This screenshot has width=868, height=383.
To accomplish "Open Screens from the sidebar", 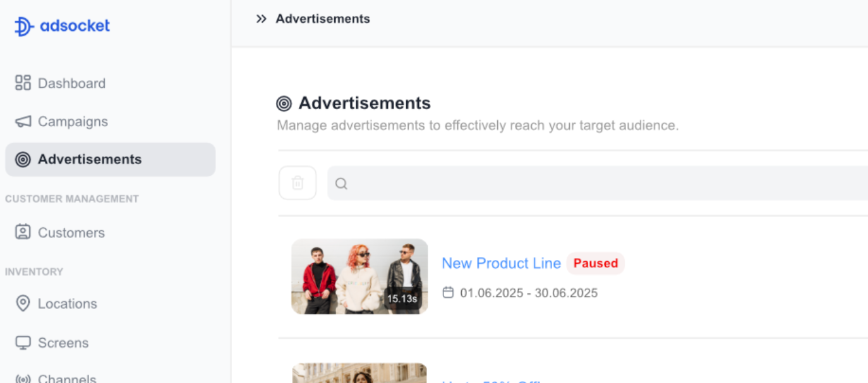I will [63, 343].
